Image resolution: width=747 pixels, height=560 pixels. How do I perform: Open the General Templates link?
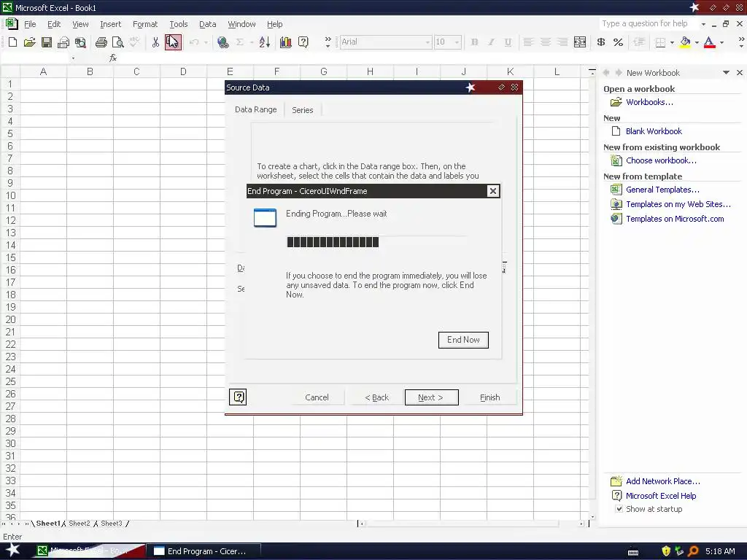(x=662, y=190)
